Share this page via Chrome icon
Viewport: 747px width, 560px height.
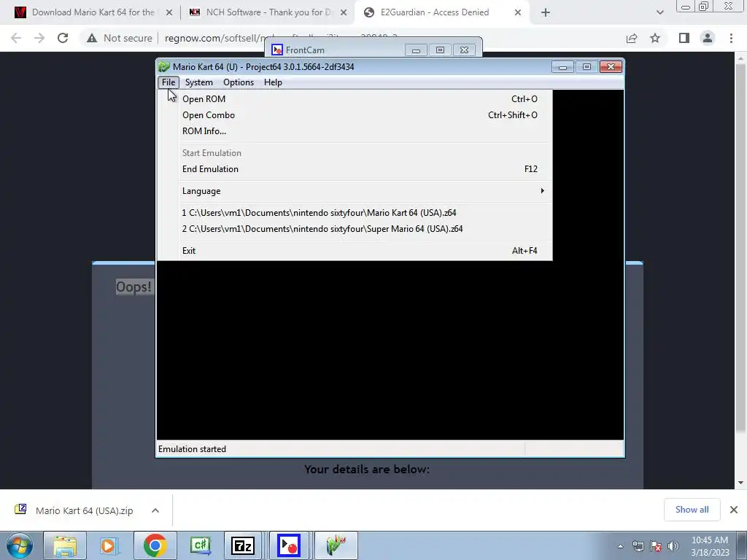[x=632, y=38]
